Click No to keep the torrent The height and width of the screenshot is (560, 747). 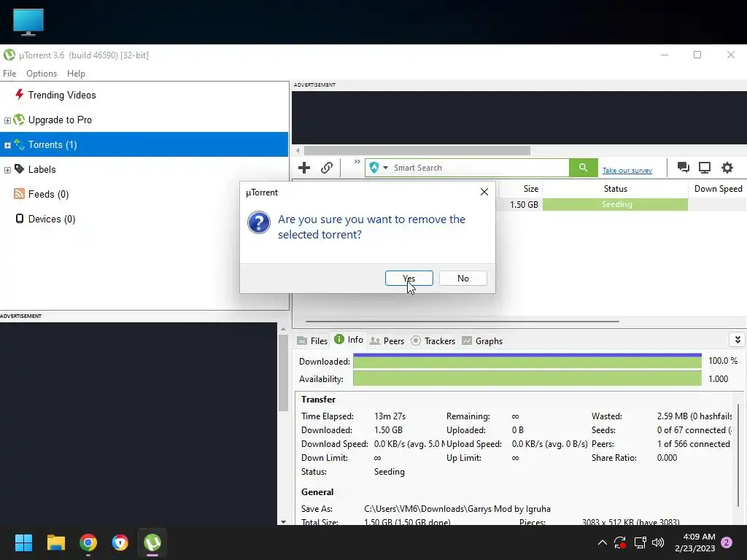[462, 278]
